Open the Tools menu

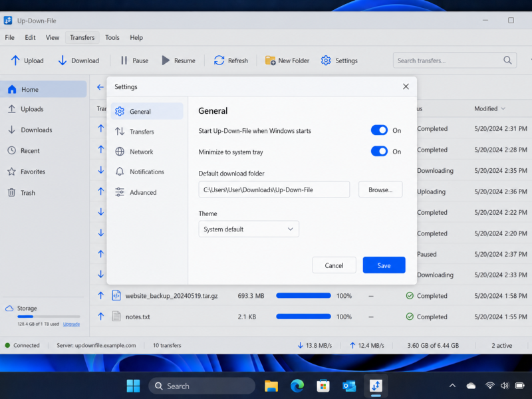[x=112, y=37]
